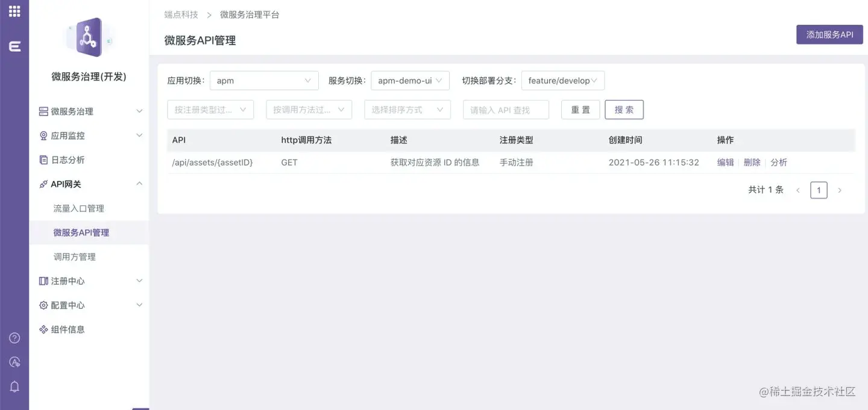868x410 pixels.
Task: Click the 添加服务API button
Action: coord(829,34)
